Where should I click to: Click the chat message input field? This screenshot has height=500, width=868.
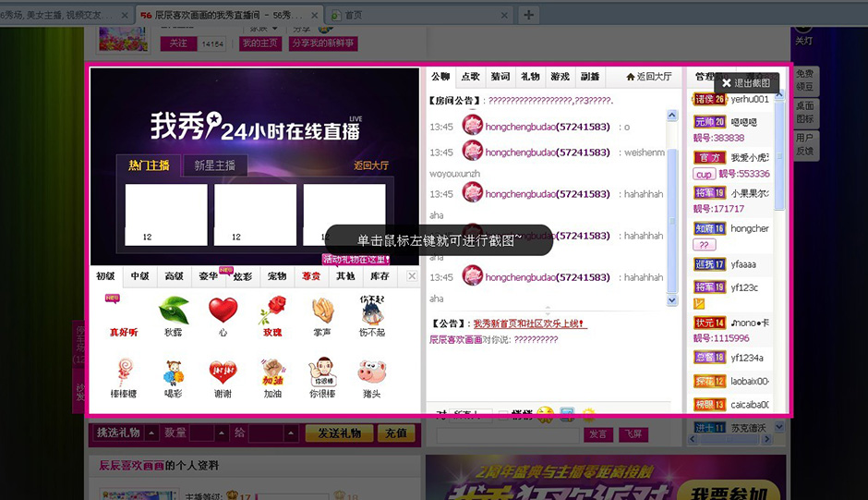[x=508, y=434]
